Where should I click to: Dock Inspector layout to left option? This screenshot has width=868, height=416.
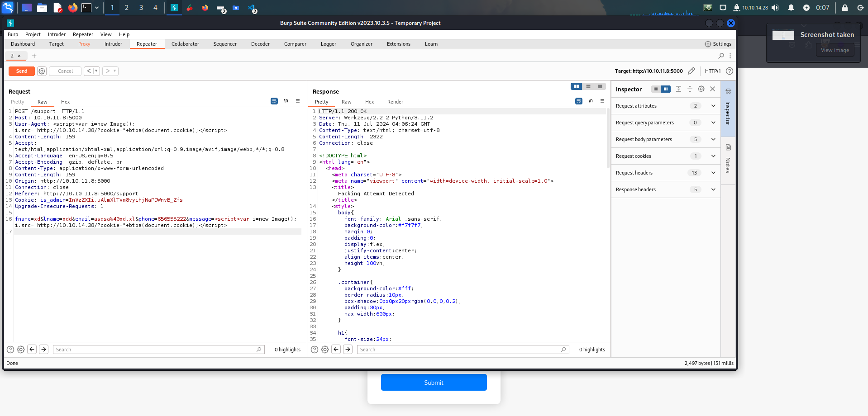coord(655,89)
